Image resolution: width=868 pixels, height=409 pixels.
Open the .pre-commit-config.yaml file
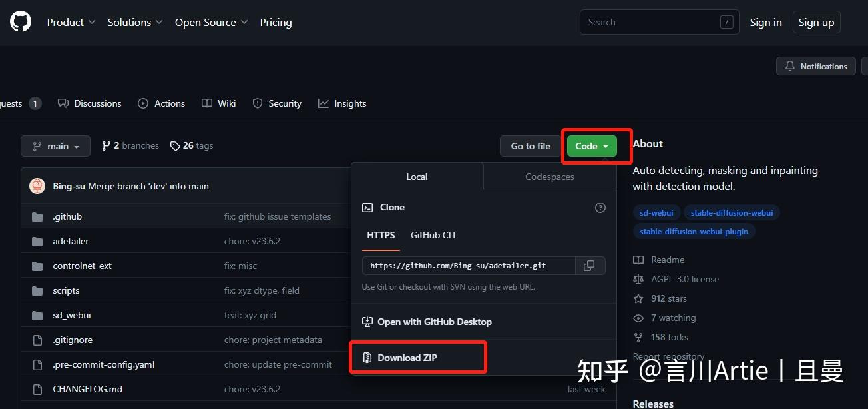(x=103, y=364)
